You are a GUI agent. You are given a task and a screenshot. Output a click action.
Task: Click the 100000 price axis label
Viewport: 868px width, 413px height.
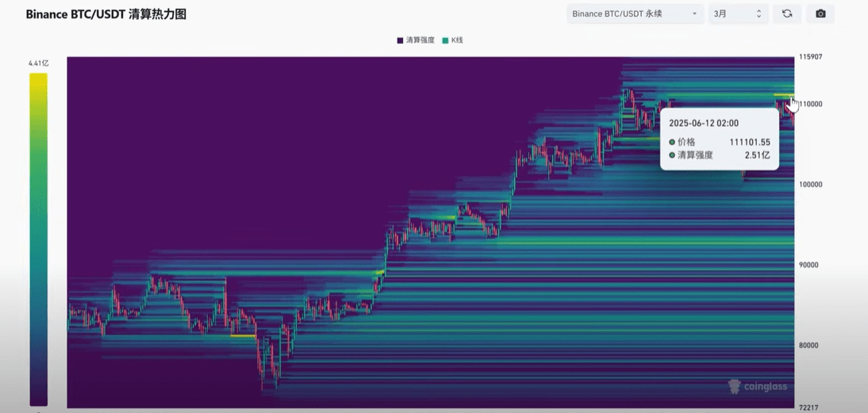coord(809,185)
